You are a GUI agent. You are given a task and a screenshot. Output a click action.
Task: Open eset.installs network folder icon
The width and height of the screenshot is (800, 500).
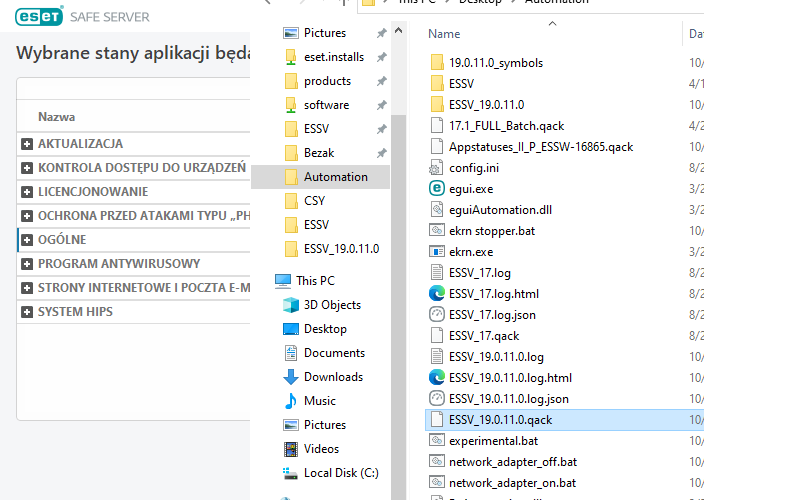pyautogui.click(x=291, y=57)
